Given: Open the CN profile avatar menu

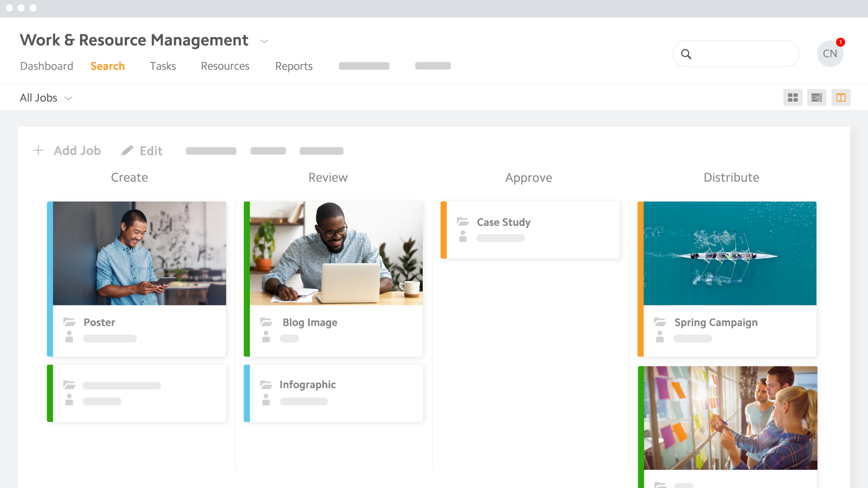Looking at the screenshot, I should pos(830,53).
